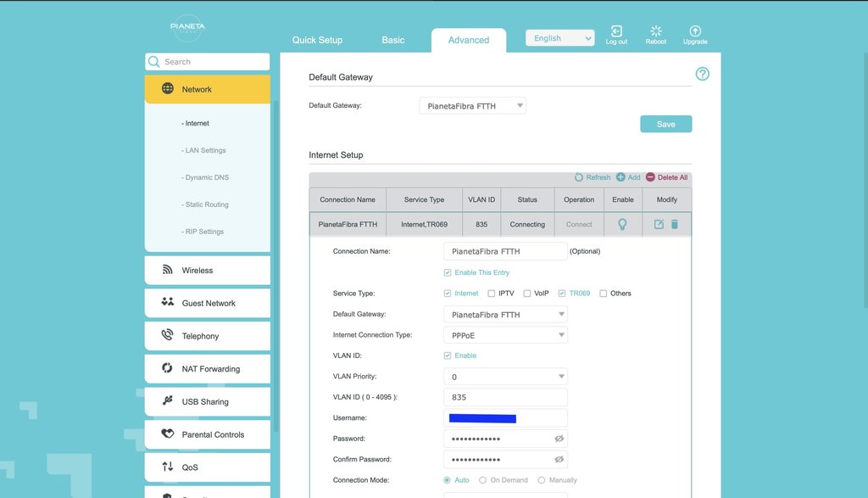868x498 pixels.
Task: Click the Add link text
Action: (x=634, y=177)
